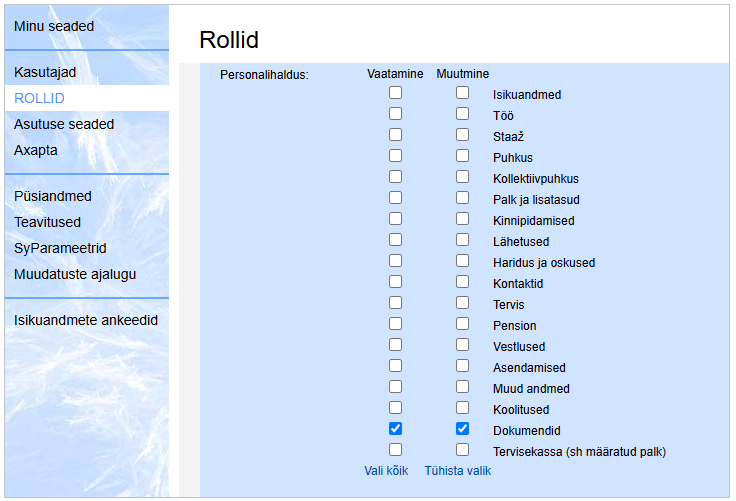Open Püsiandmed from sidebar

click(x=53, y=196)
